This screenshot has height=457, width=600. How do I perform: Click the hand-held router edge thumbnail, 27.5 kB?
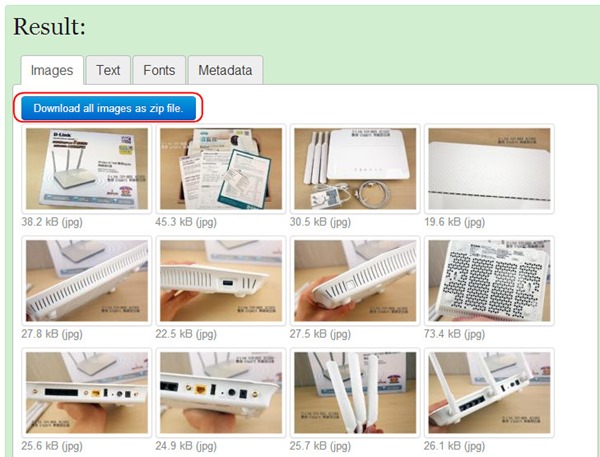coord(355,281)
